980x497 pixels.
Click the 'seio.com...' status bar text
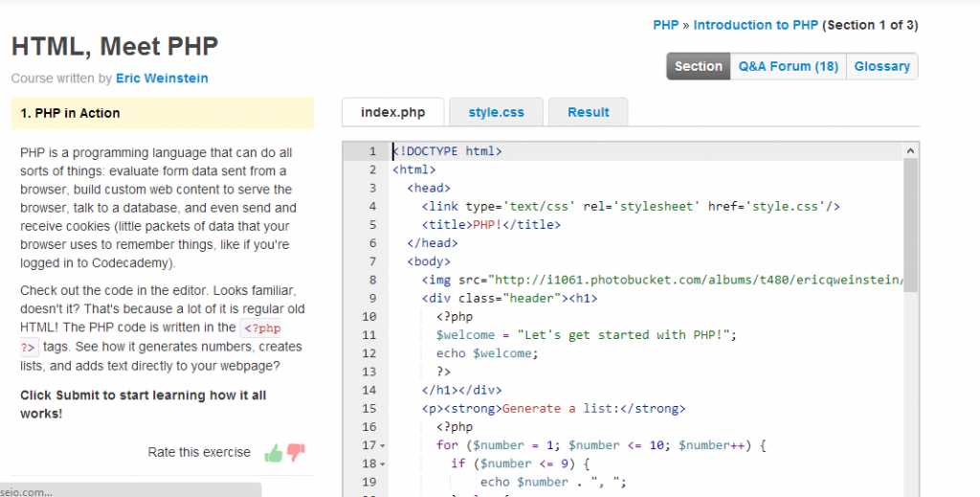[x=27, y=492]
